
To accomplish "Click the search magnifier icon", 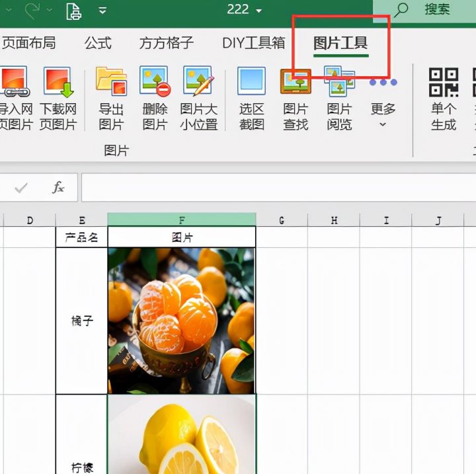I will (x=401, y=10).
